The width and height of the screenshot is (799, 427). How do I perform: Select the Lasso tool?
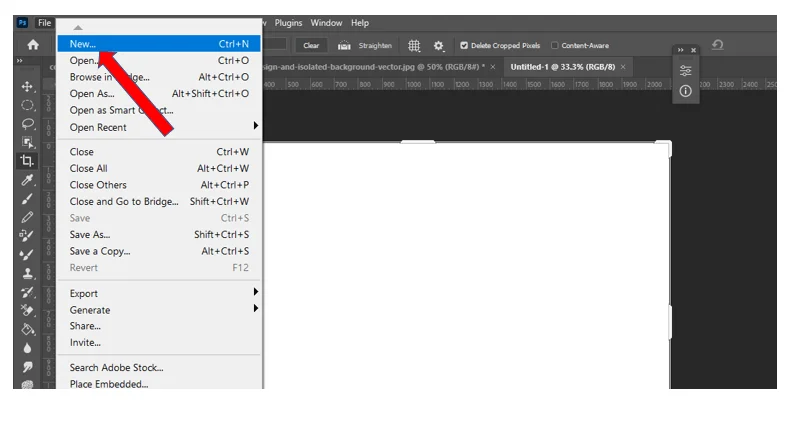(x=27, y=124)
